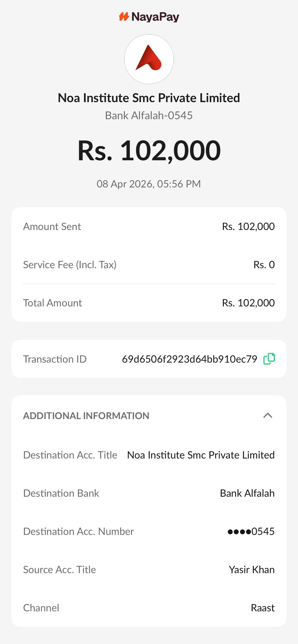
Task: Tap the large Rs. 102,000 amount
Action: 149,150
